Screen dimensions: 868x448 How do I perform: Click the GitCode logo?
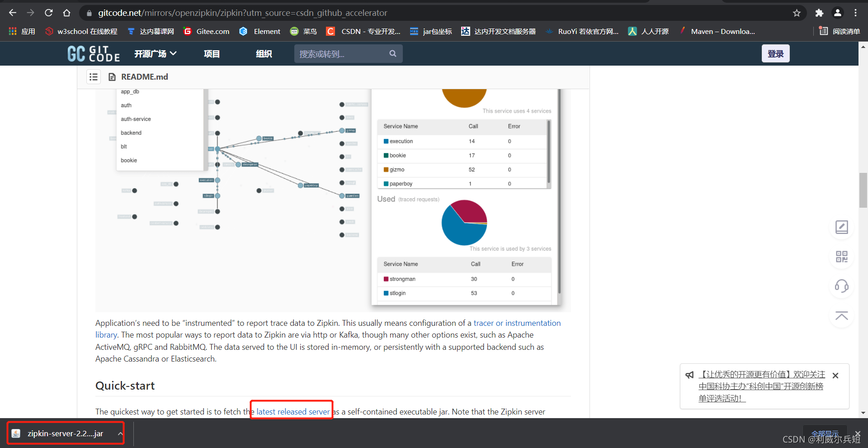pyautogui.click(x=94, y=53)
